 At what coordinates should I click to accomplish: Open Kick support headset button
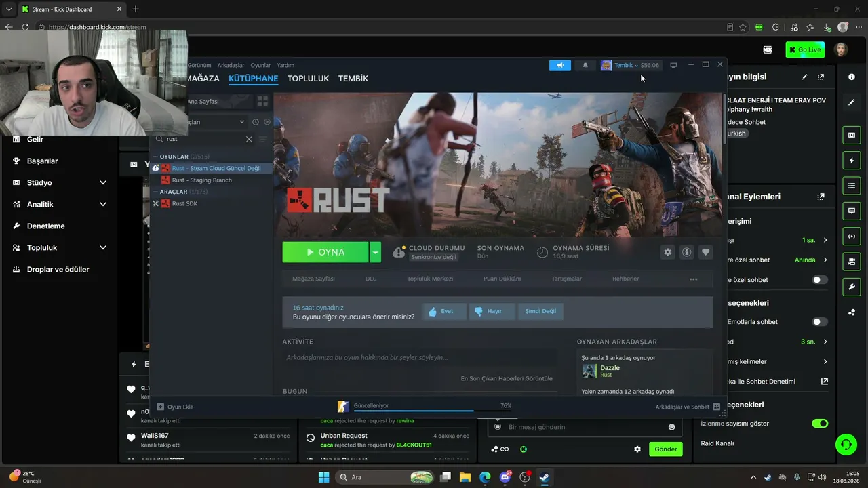[846, 445]
